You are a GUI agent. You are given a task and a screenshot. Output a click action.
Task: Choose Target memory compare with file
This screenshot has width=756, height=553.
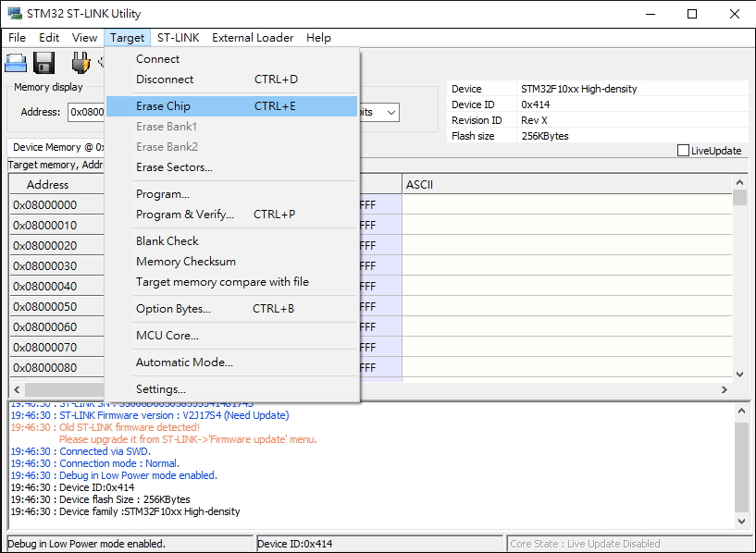tap(232, 282)
